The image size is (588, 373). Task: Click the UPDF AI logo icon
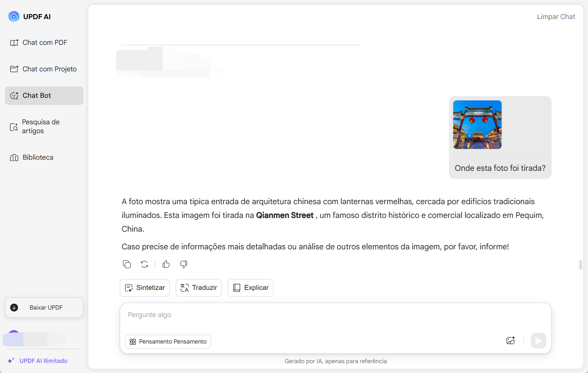14,16
